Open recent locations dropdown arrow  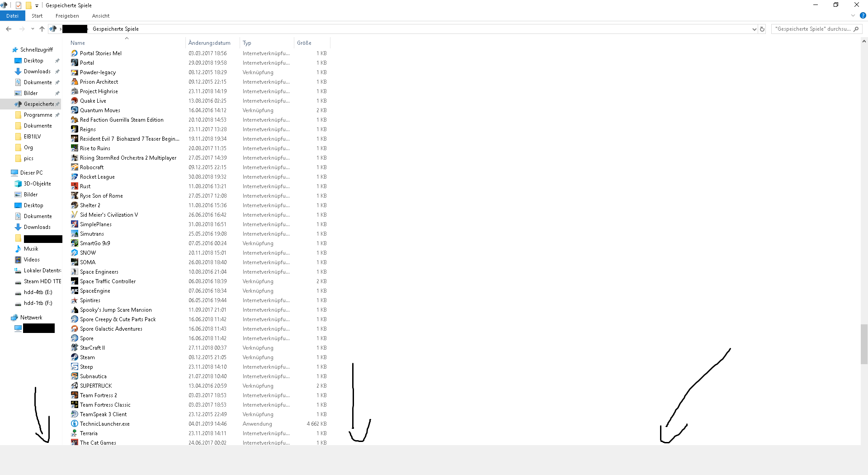click(x=33, y=29)
